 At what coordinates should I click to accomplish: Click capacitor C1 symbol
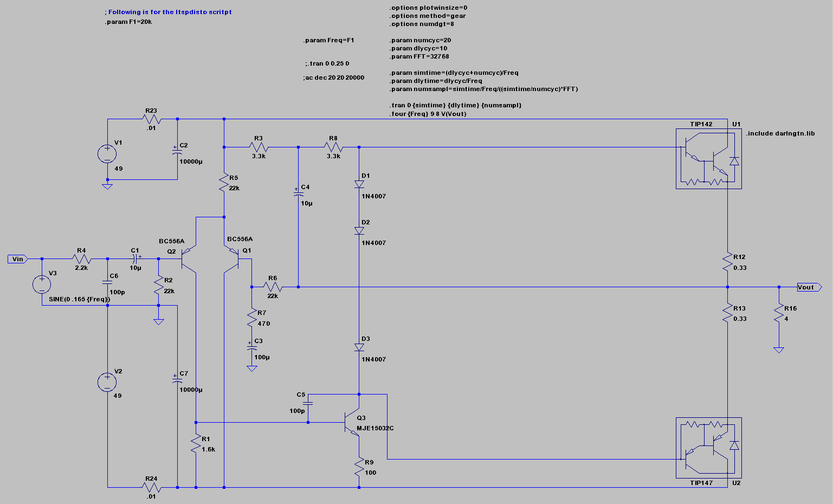(135, 259)
